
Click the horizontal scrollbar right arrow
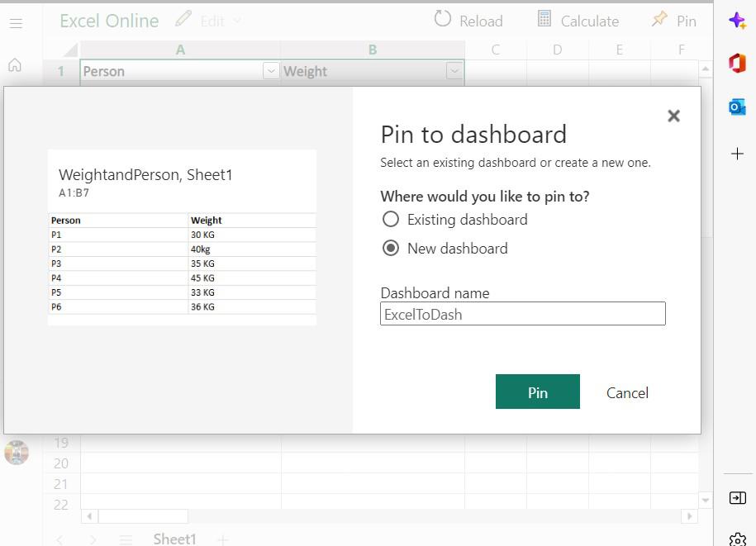(x=689, y=516)
